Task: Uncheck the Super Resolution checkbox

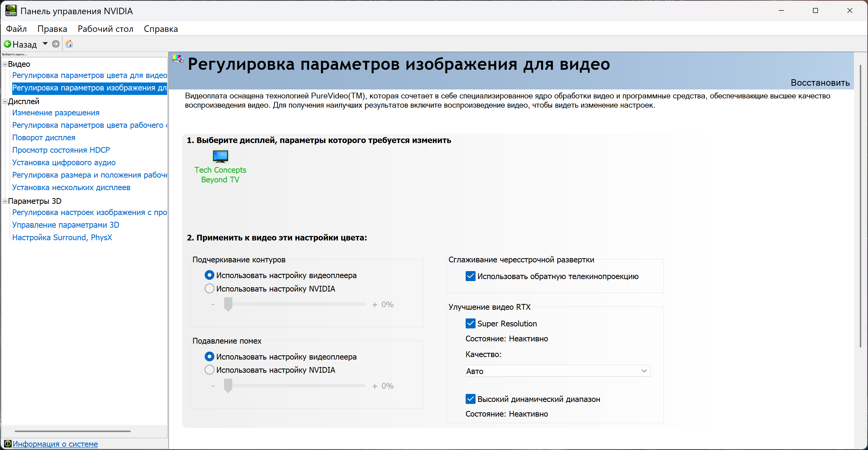Action: point(470,324)
